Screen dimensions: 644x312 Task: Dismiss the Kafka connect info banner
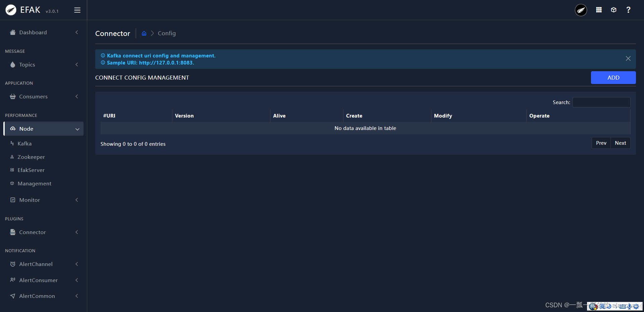pyautogui.click(x=628, y=58)
